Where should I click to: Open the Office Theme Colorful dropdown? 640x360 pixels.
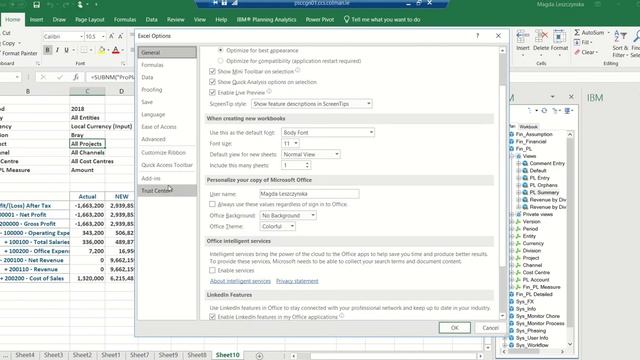pyautogui.click(x=277, y=226)
